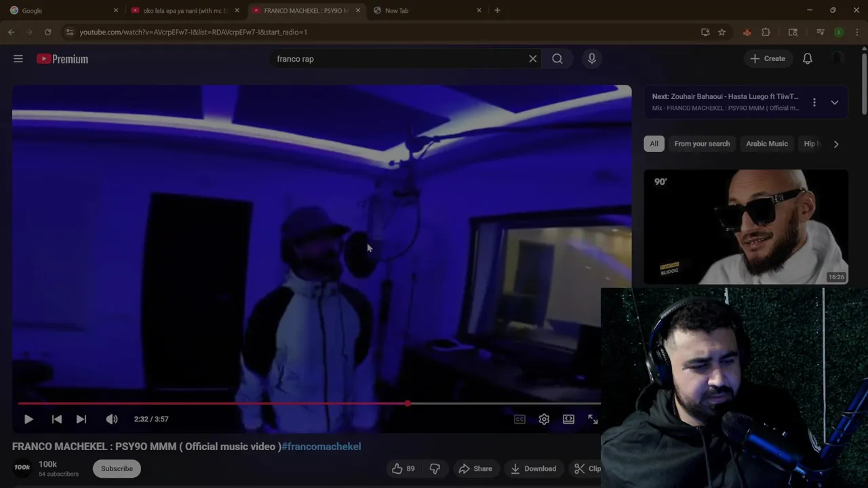The image size is (868, 488).
Task: Open a new browser tab
Action: pos(497,10)
